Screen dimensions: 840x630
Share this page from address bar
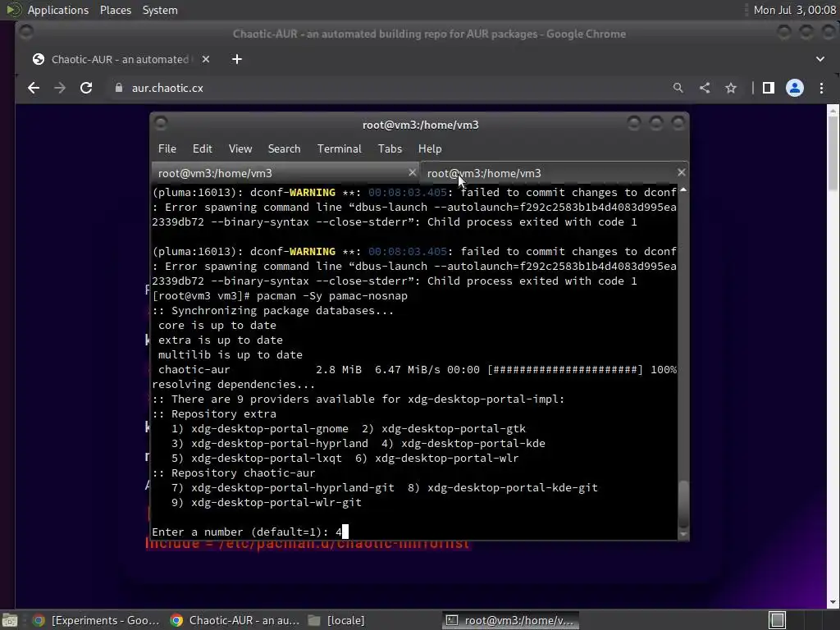tap(705, 88)
